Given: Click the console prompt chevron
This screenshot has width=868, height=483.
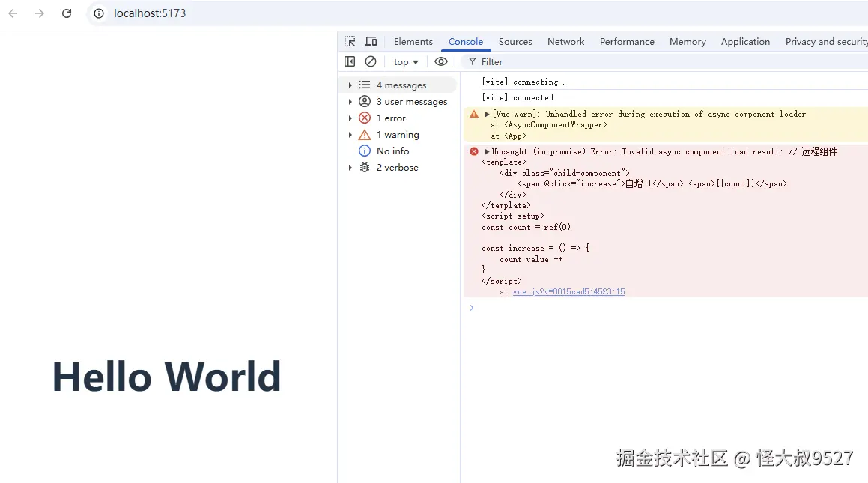Looking at the screenshot, I should pos(472,308).
